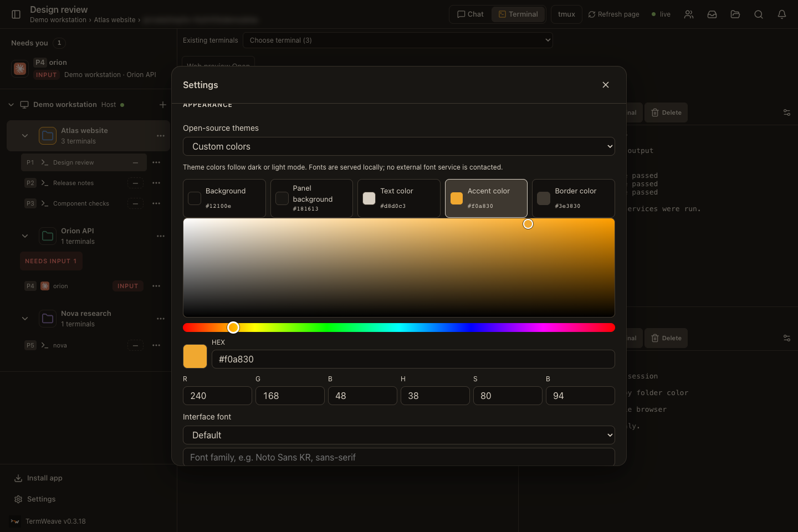798x532 pixels.
Task: Select the Border color option
Action: coord(574,198)
